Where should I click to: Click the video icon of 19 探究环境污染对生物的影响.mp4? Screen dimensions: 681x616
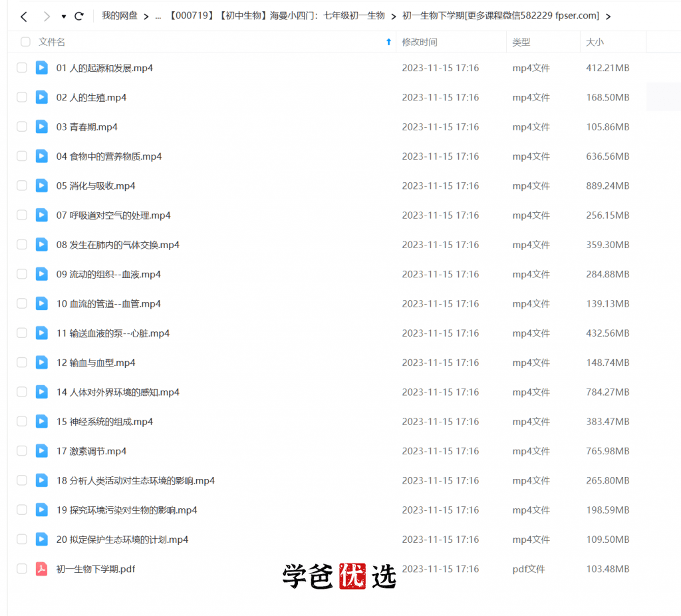coord(42,510)
